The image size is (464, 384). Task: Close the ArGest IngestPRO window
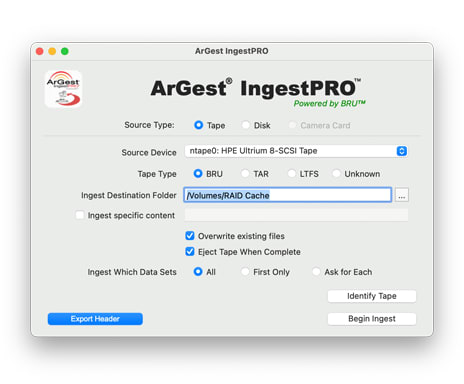tap(40, 51)
